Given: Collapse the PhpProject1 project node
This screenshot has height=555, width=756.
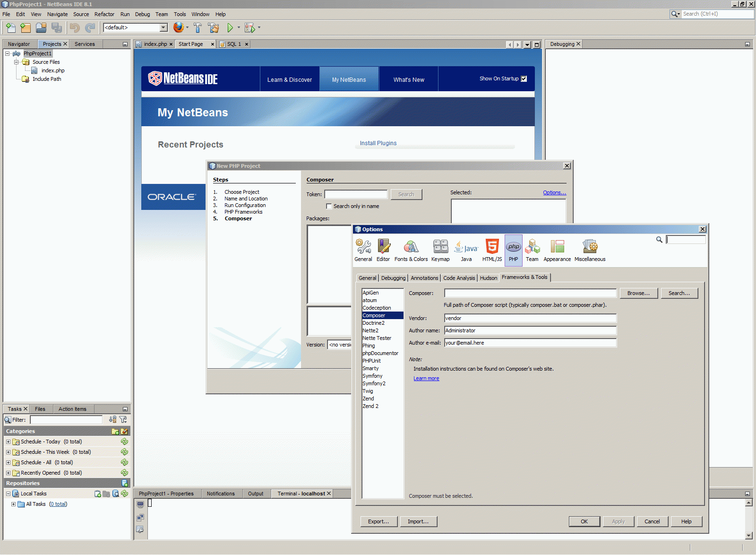Looking at the screenshot, I should (8, 53).
